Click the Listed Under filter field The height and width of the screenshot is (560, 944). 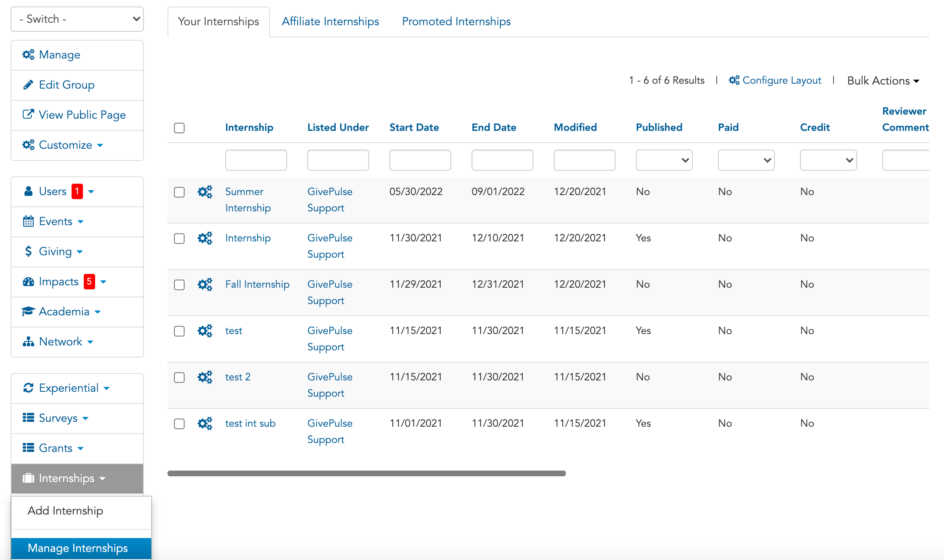tap(338, 160)
